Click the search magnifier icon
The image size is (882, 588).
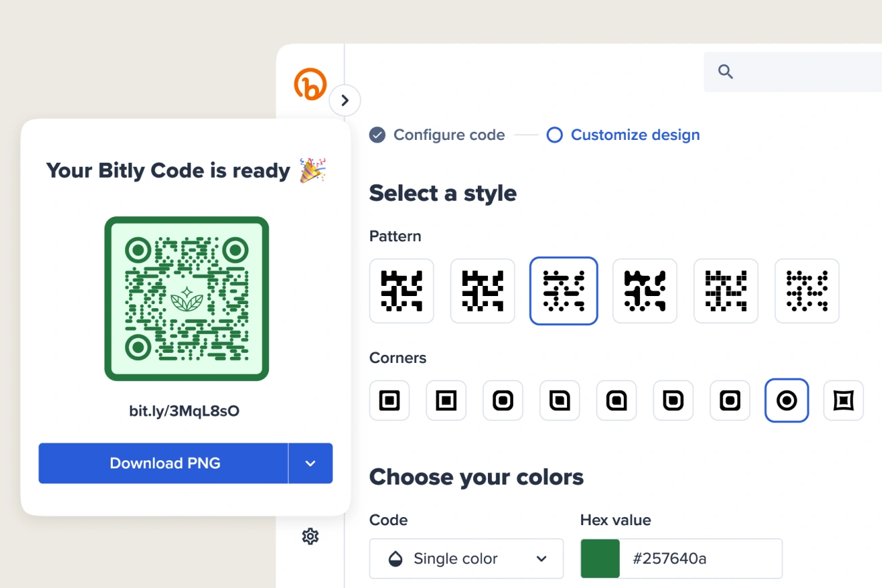click(x=725, y=72)
